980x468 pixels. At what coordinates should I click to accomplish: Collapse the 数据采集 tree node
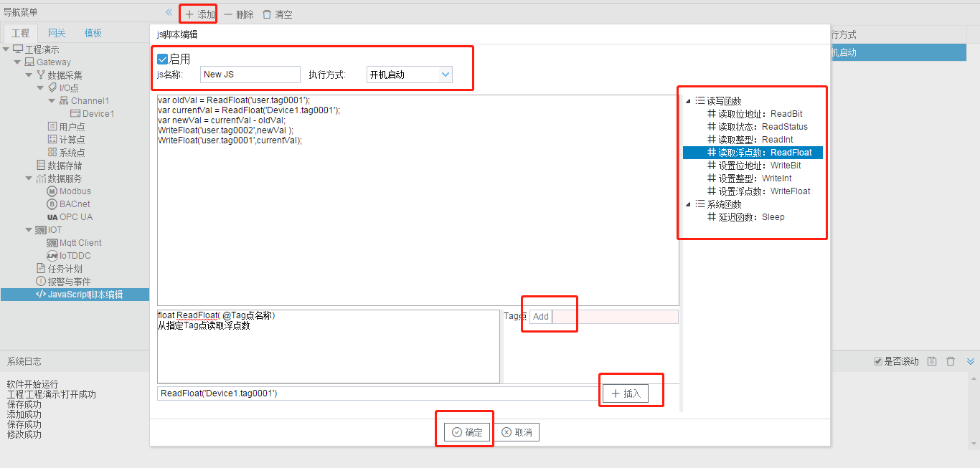click(x=29, y=75)
